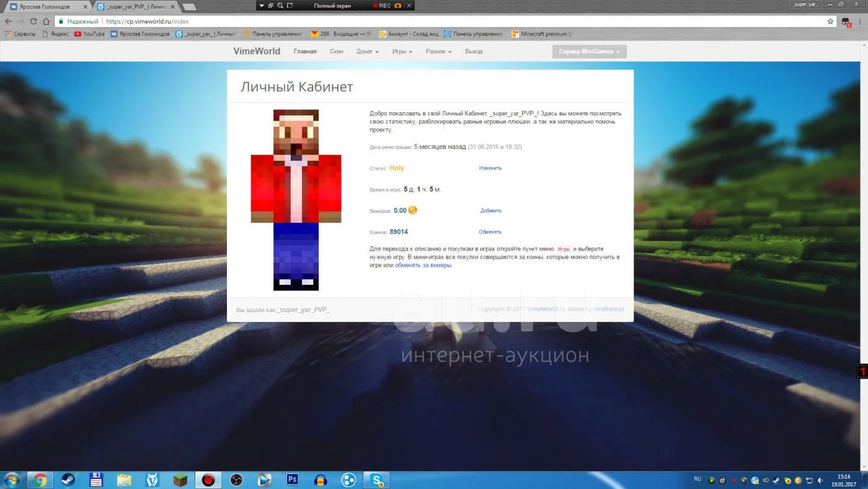868x489 pixels.
Task: Click Изменить next to status Holy
Action: coord(490,168)
